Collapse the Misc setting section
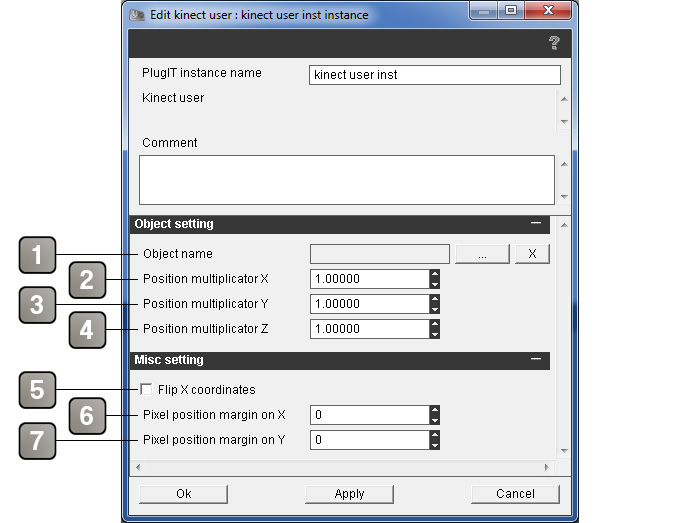Image resolution: width=700 pixels, height=523 pixels. click(x=536, y=359)
